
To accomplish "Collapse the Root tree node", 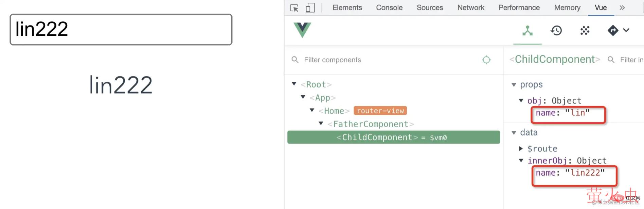I will tap(294, 84).
